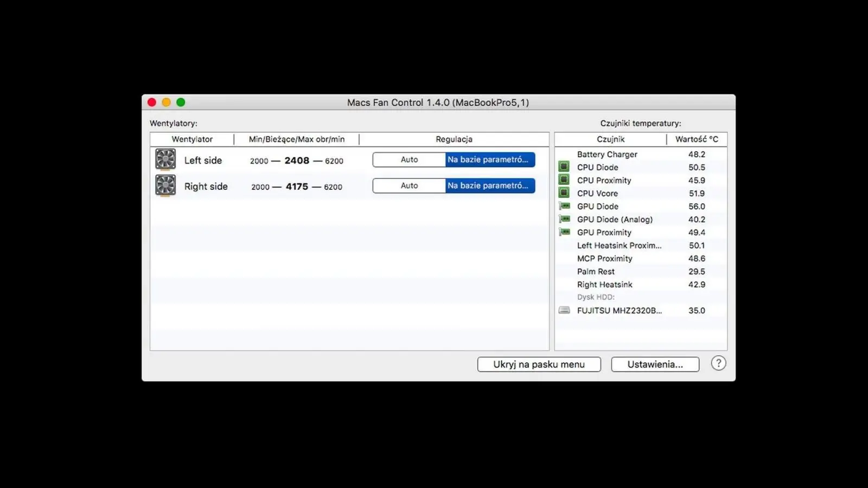The height and width of the screenshot is (488, 868).
Task: Click the GPU Diode card icon
Action: [564, 206]
